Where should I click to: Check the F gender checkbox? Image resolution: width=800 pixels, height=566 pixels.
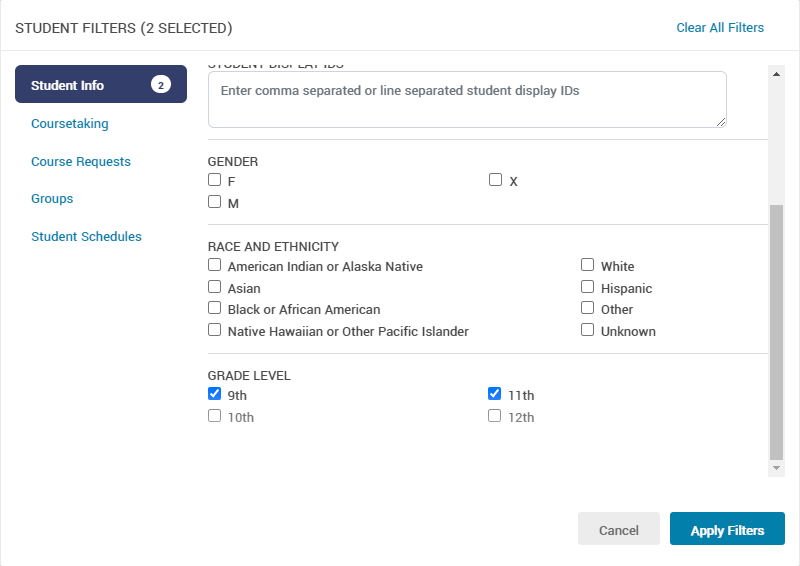pos(214,181)
